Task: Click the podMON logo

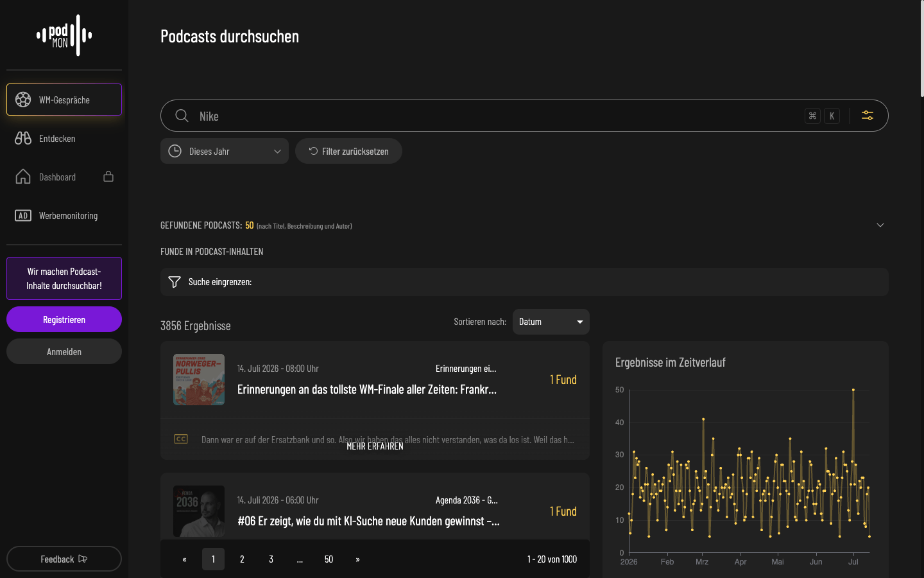Action: [x=64, y=35]
